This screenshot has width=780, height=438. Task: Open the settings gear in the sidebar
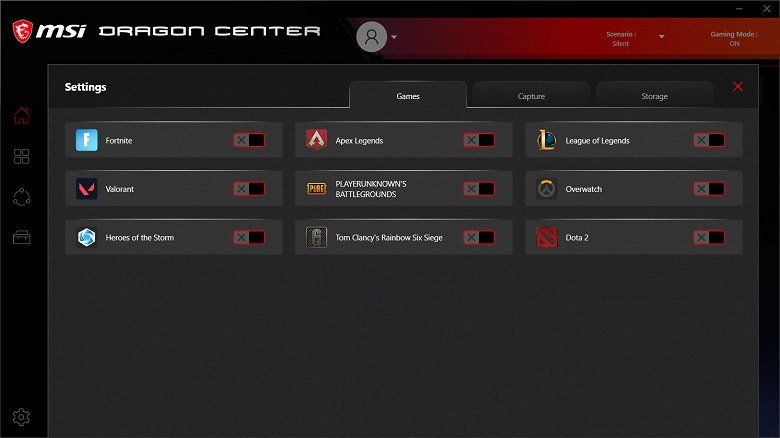point(21,417)
